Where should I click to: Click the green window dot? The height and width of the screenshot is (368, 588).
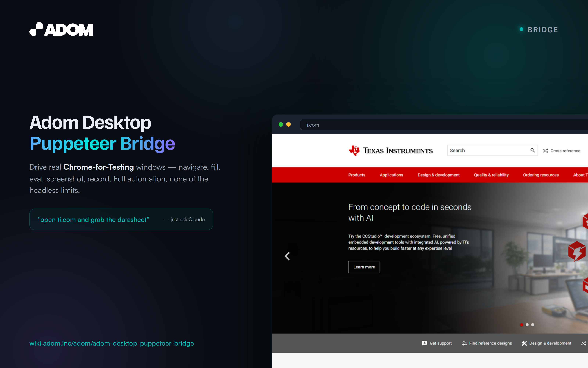pos(281,125)
